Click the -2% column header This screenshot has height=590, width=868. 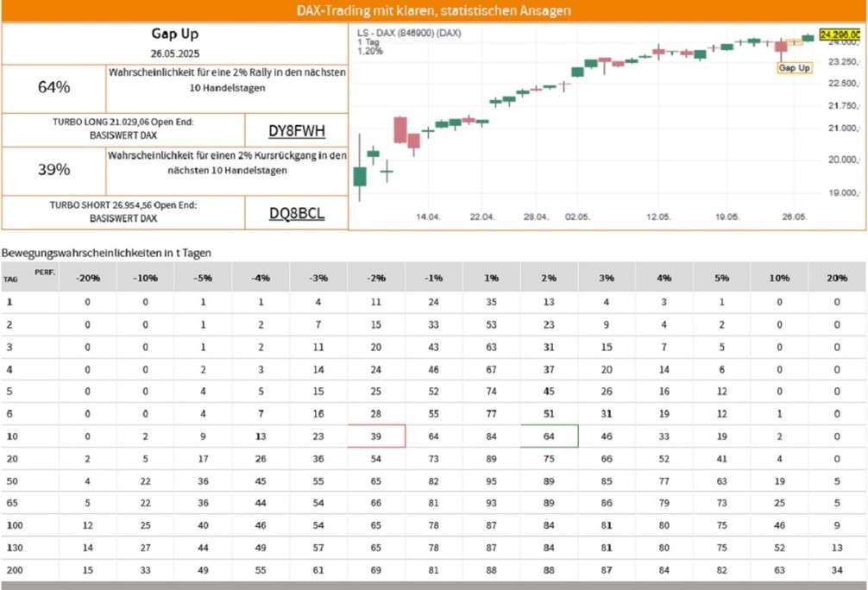coord(376,278)
